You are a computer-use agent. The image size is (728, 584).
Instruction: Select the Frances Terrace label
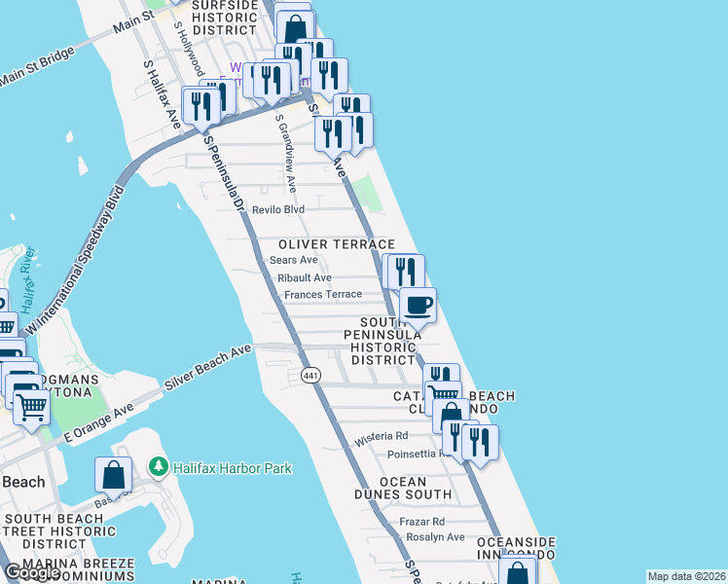pyautogui.click(x=323, y=295)
